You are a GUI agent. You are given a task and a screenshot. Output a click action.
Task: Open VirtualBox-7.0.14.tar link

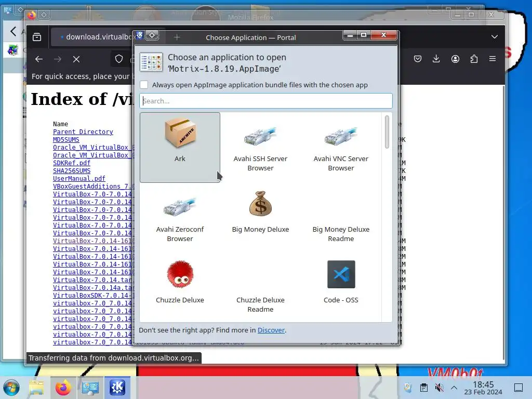[94, 280]
